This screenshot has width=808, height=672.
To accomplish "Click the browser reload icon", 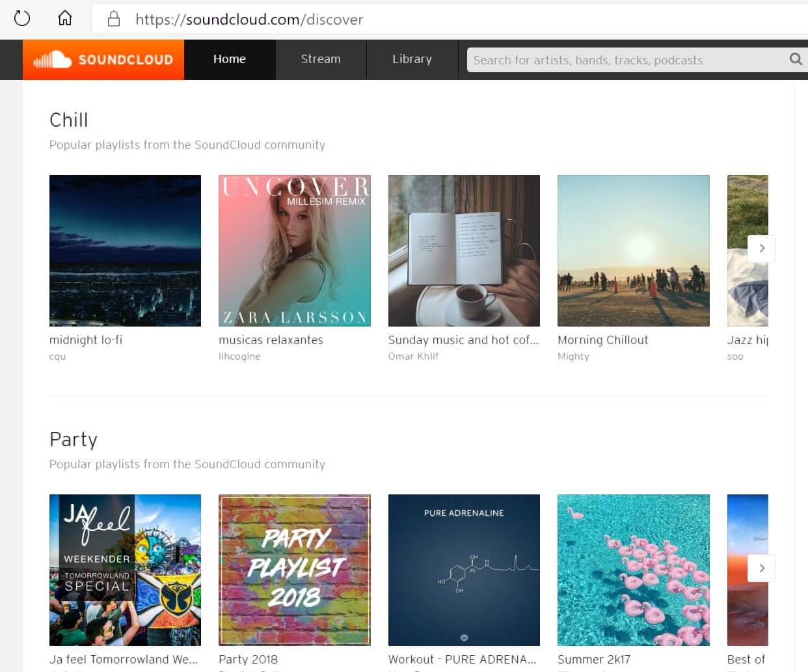I will tap(22, 18).
